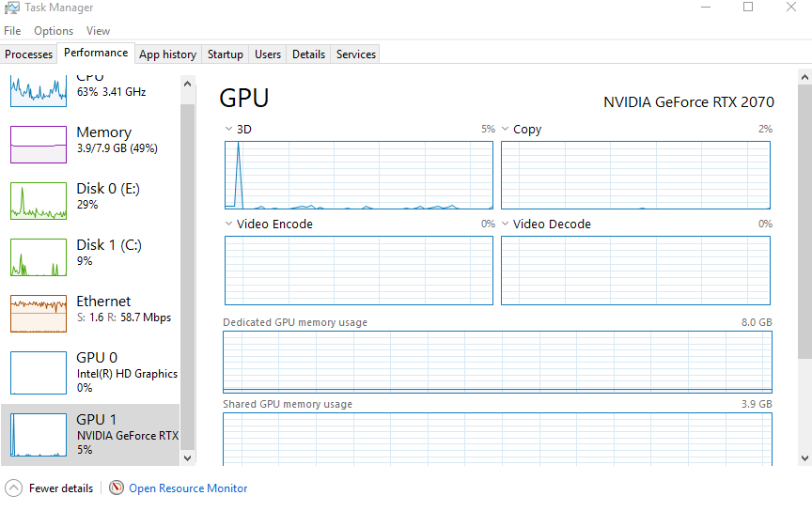Select the Memory usage graph thumbnail
812x511 pixels.
pyautogui.click(x=39, y=145)
